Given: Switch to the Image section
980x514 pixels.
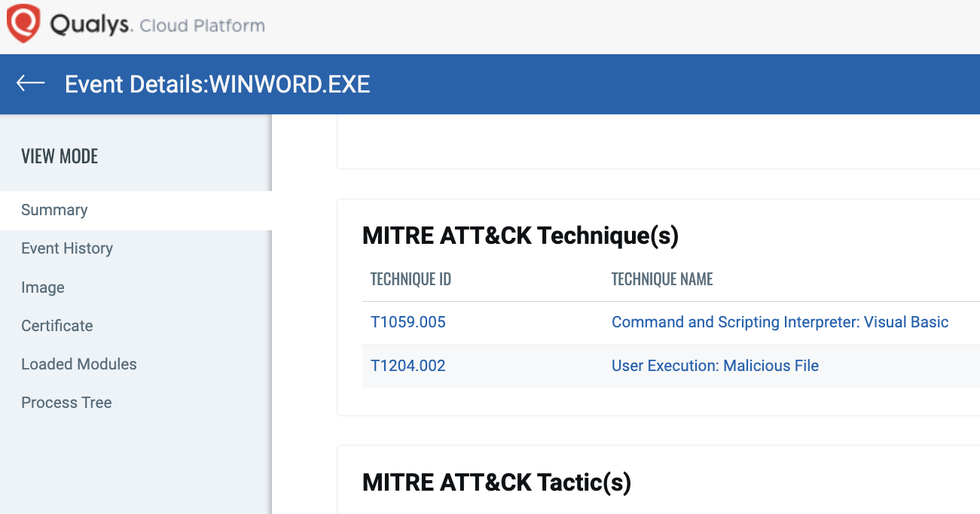Looking at the screenshot, I should click(41, 287).
